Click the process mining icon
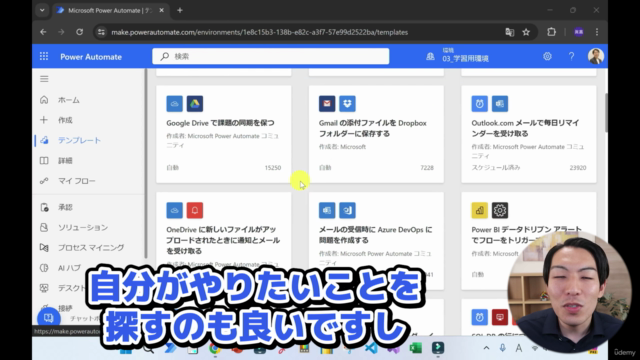 click(44, 247)
